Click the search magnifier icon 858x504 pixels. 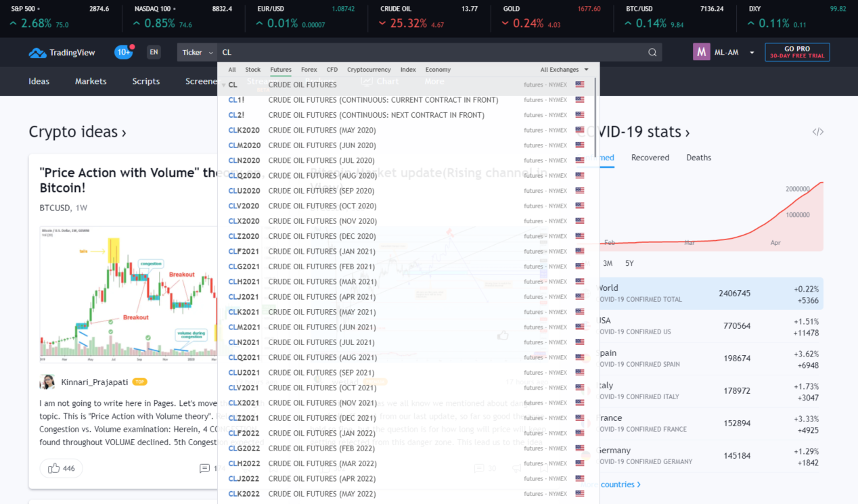point(652,52)
